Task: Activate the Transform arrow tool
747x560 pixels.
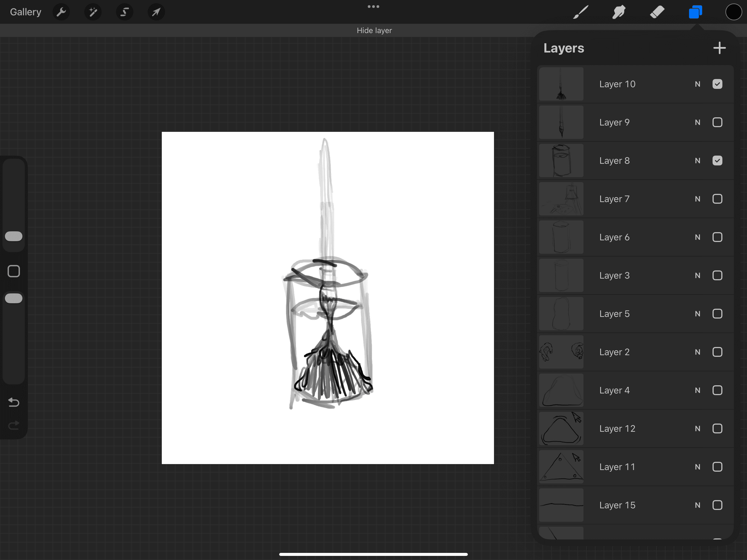Action: pos(156,12)
